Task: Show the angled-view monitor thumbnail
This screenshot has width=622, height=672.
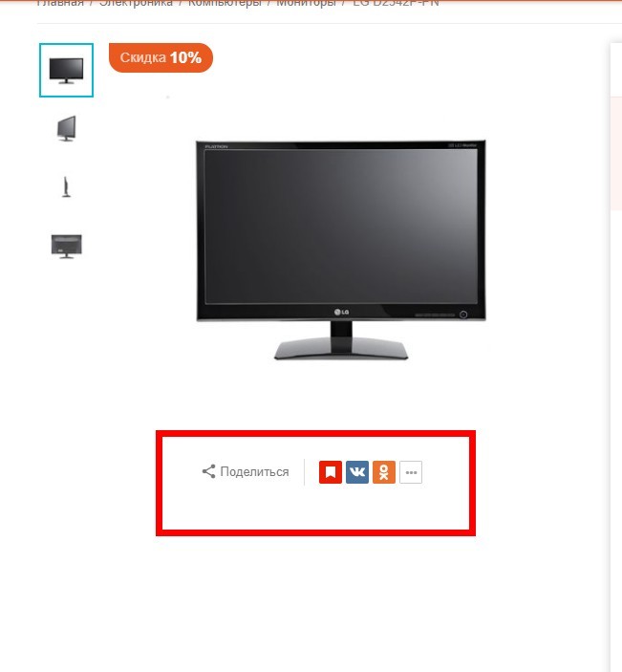Action: (66, 129)
